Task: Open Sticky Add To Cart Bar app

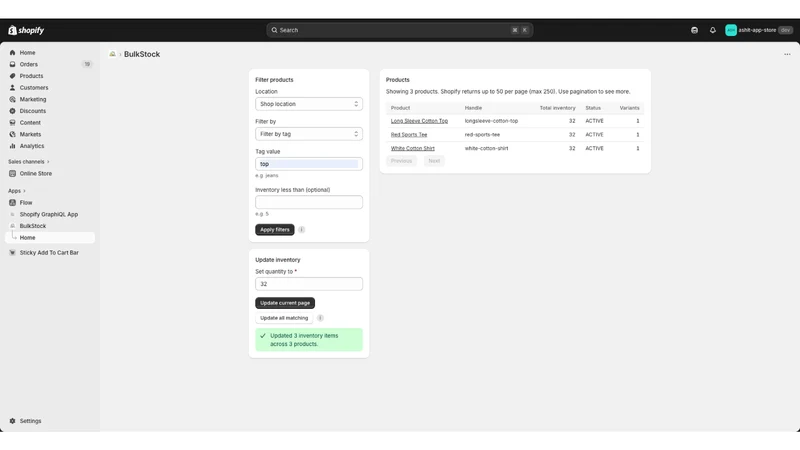Action: (x=49, y=253)
